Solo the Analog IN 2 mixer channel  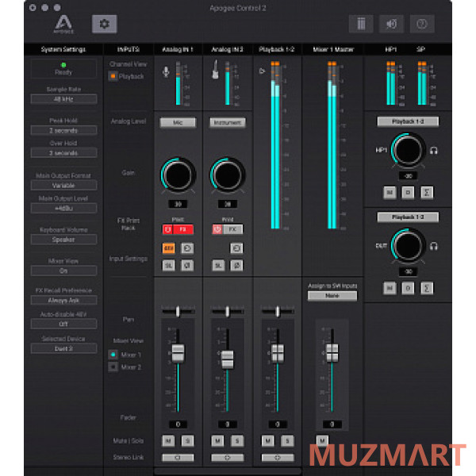point(237,441)
